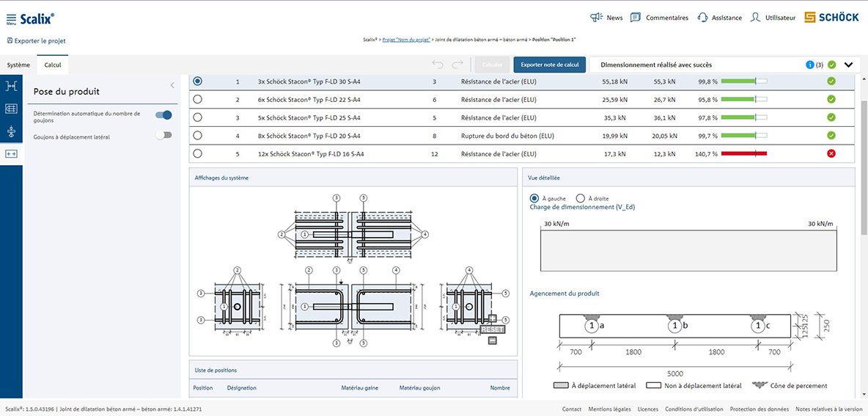Click dowel marker 1 a in layout

592,326
